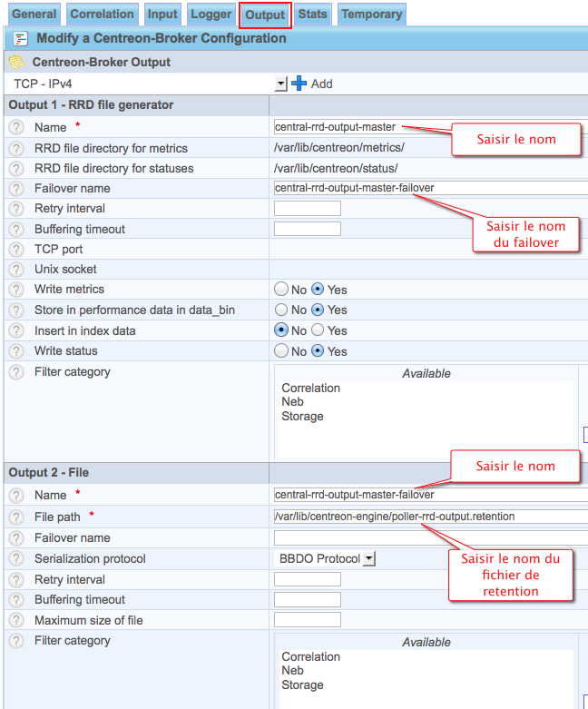Screen dimensions: 588x709
Task: Click help icon beside File path
Action: click(15, 517)
